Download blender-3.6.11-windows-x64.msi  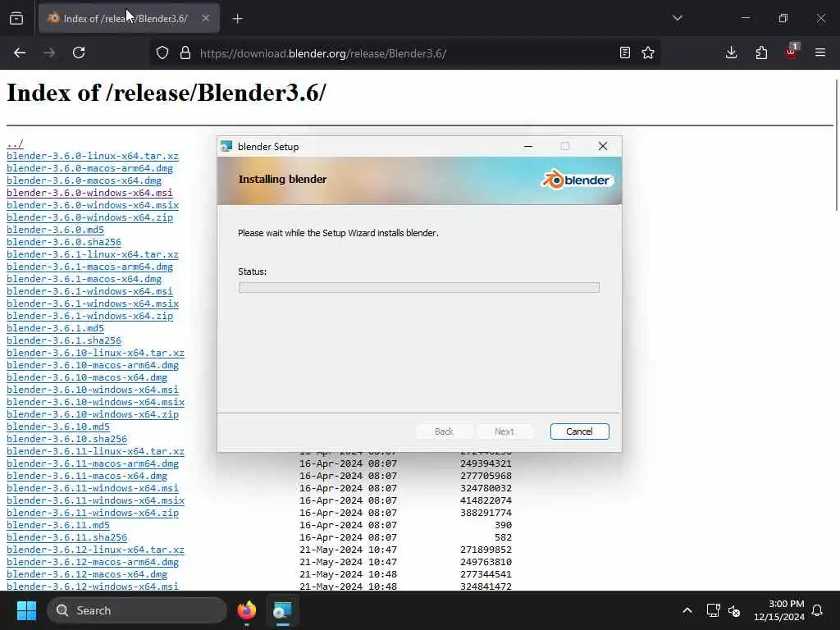[x=93, y=489]
